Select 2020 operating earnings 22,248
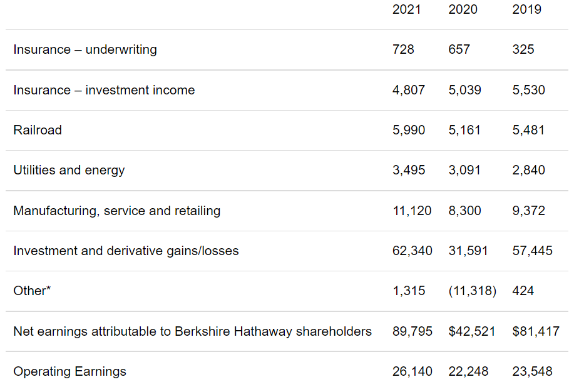Screen dimensions: 574x392 pyautogui.click(x=468, y=371)
